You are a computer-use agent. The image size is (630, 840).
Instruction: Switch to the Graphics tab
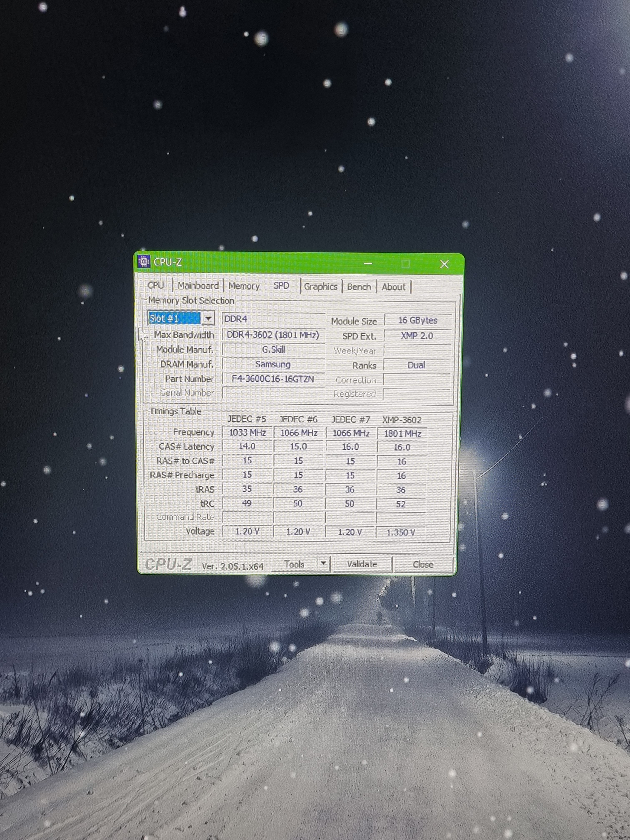(320, 287)
